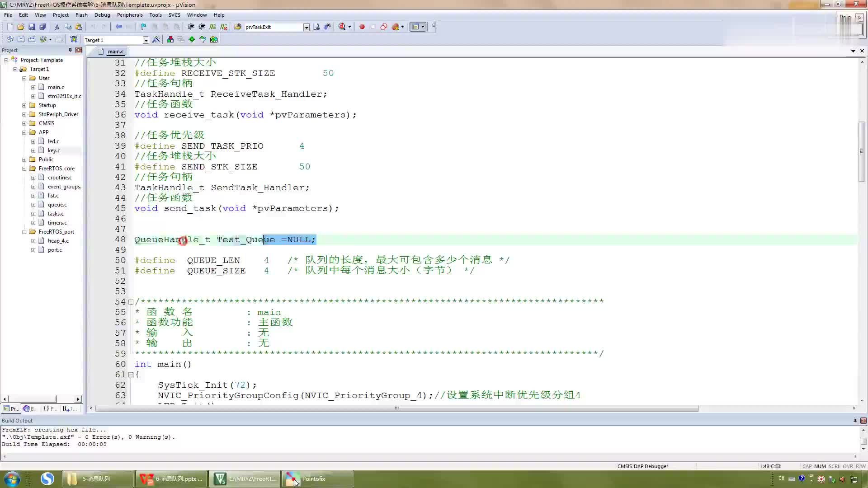Create a new file via toolbar icon
This screenshot has width=868, height=488.
(x=10, y=27)
